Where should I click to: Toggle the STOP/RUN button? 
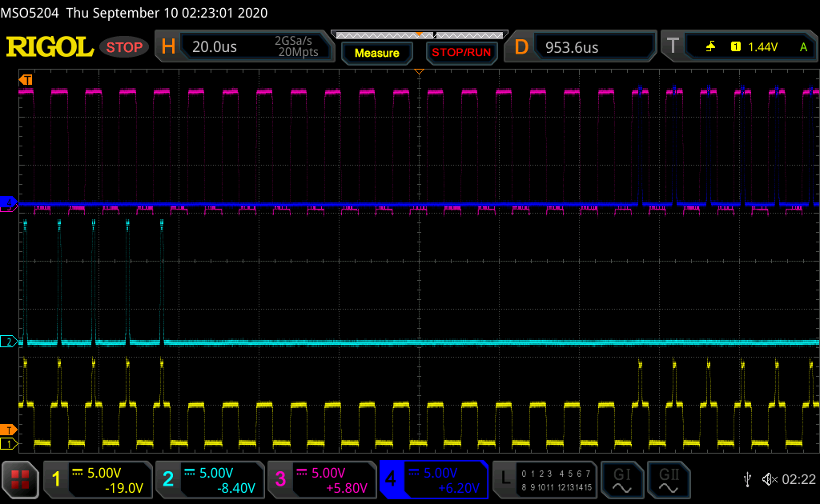point(461,53)
